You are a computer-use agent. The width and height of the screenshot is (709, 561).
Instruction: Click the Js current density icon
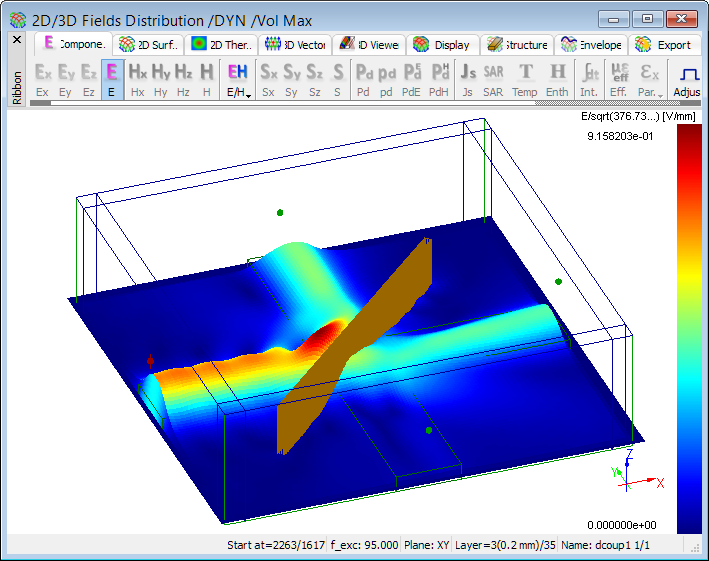point(467,79)
